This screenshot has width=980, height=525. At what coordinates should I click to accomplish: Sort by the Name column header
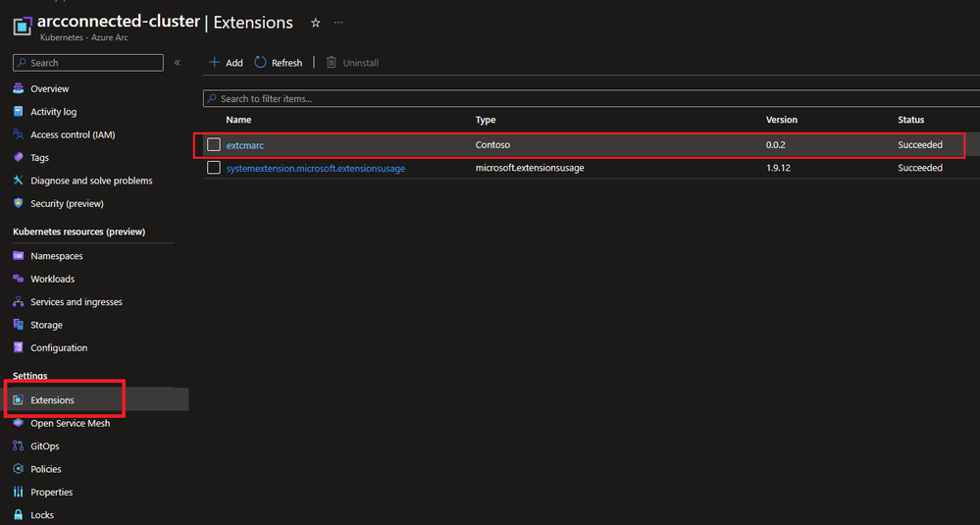click(x=238, y=120)
